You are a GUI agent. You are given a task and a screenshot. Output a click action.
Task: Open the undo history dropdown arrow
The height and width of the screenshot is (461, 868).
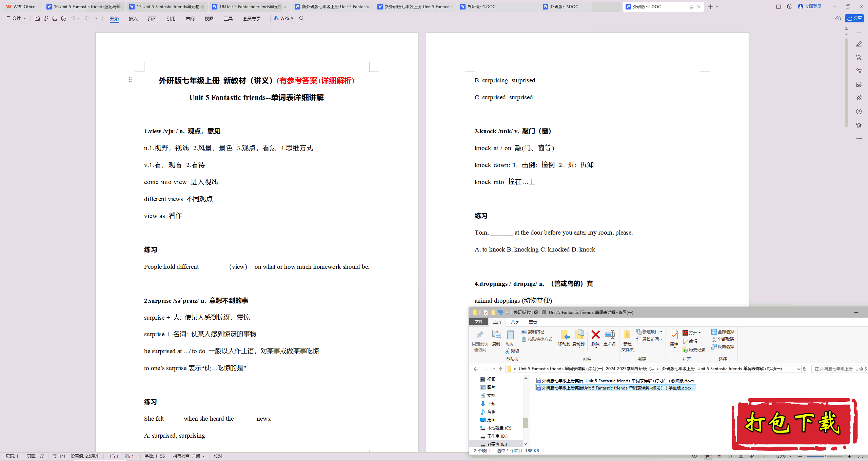click(x=79, y=18)
